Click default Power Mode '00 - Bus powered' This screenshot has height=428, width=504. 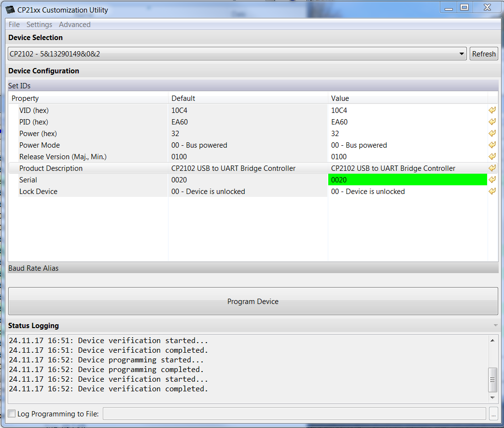pyautogui.click(x=248, y=145)
